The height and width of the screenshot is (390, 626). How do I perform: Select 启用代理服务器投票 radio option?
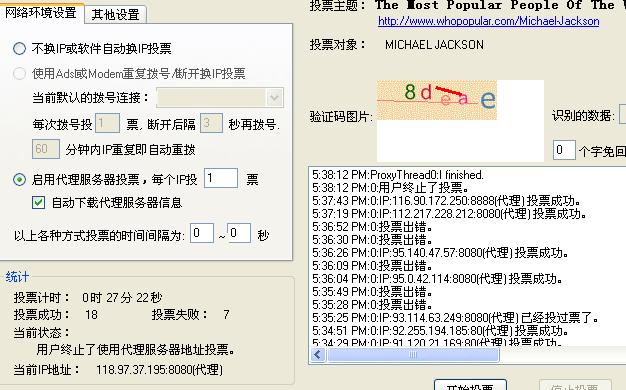(x=20, y=180)
